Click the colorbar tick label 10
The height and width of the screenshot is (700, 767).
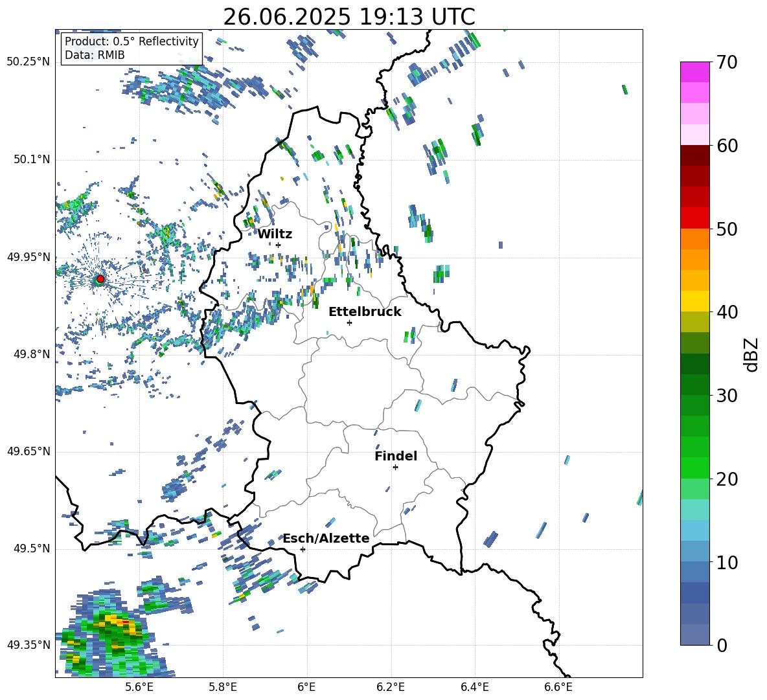pyautogui.click(x=727, y=562)
